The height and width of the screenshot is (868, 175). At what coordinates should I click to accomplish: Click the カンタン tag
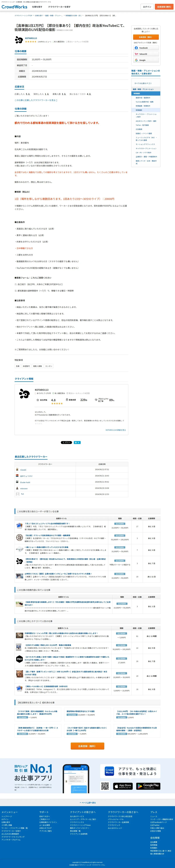point(49,366)
